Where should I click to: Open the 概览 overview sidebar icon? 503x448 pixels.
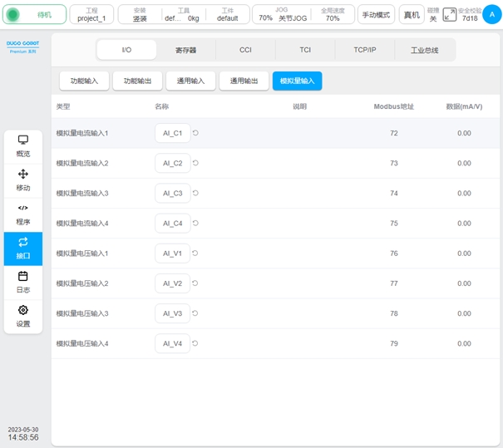coord(23,146)
